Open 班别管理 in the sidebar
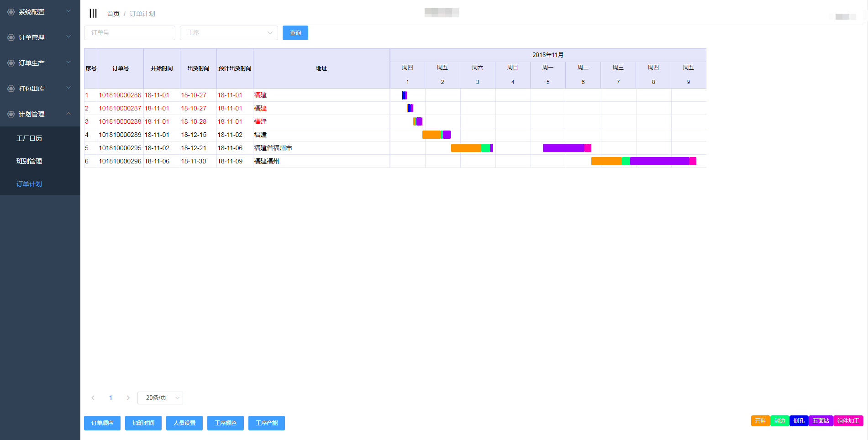The height and width of the screenshot is (440, 868). [29, 161]
